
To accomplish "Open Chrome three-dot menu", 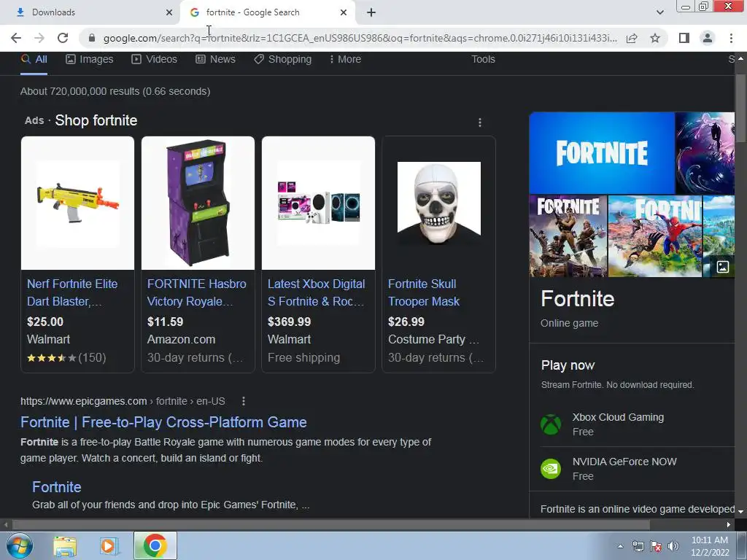I will coord(731,38).
